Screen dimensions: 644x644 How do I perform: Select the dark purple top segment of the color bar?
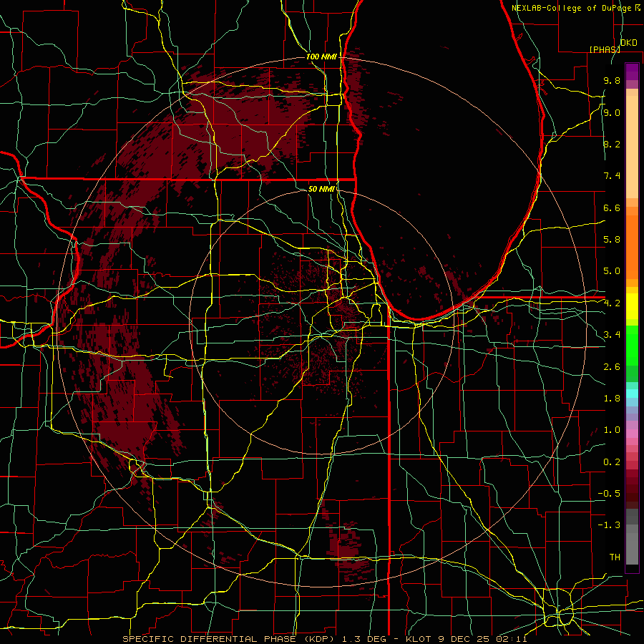632,72
